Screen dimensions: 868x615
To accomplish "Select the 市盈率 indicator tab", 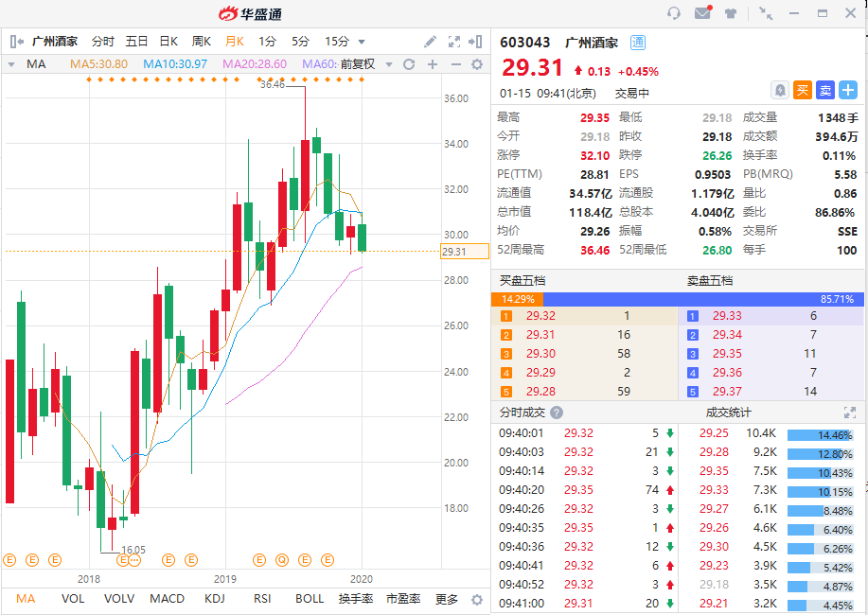I will pyautogui.click(x=403, y=599).
